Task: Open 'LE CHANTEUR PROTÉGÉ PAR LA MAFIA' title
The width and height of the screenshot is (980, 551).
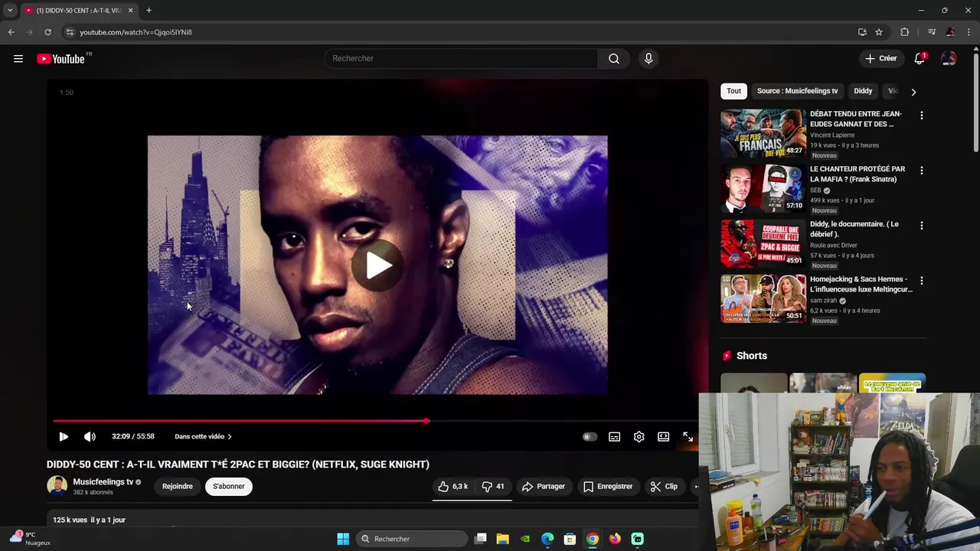Action: (857, 174)
